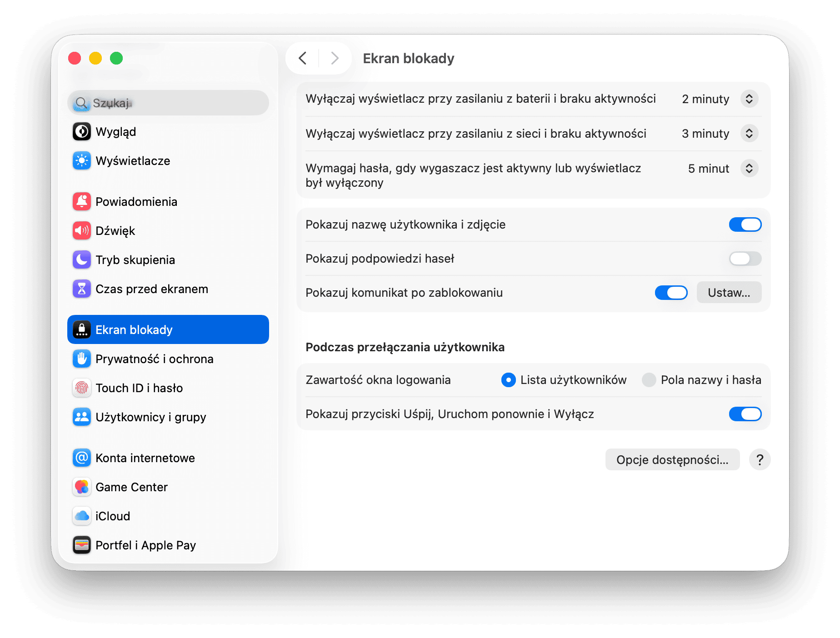
Task: Open the 5 minut password requirement stepper
Action: click(750, 168)
